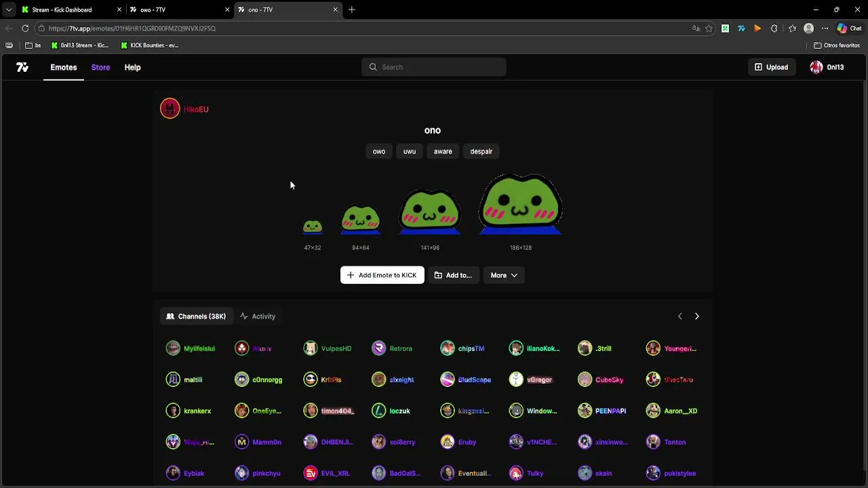Click Aaron__XD channel avatar
This screenshot has height=488, width=868.
[653, 411]
